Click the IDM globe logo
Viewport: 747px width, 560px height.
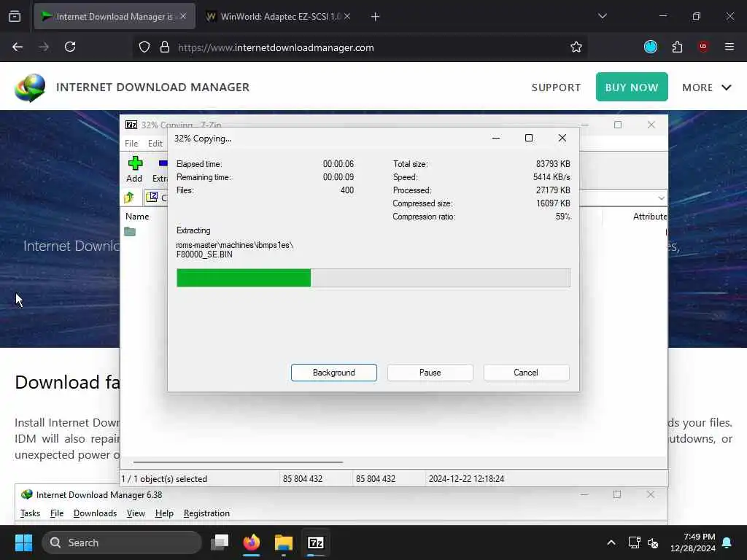(29, 87)
